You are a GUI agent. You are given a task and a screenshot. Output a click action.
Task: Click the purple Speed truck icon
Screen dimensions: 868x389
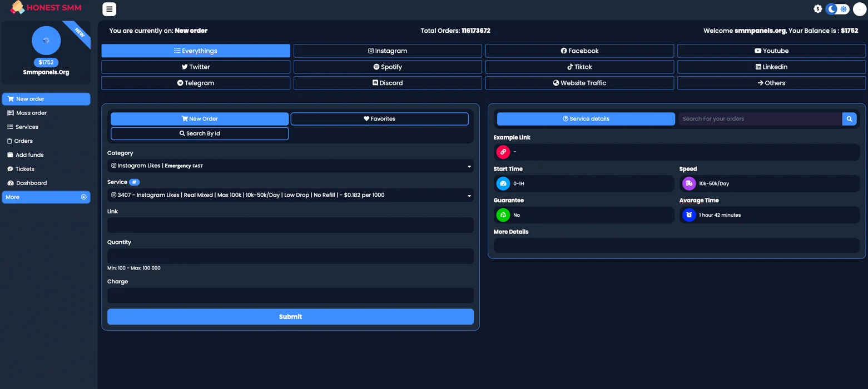point(688,183)
